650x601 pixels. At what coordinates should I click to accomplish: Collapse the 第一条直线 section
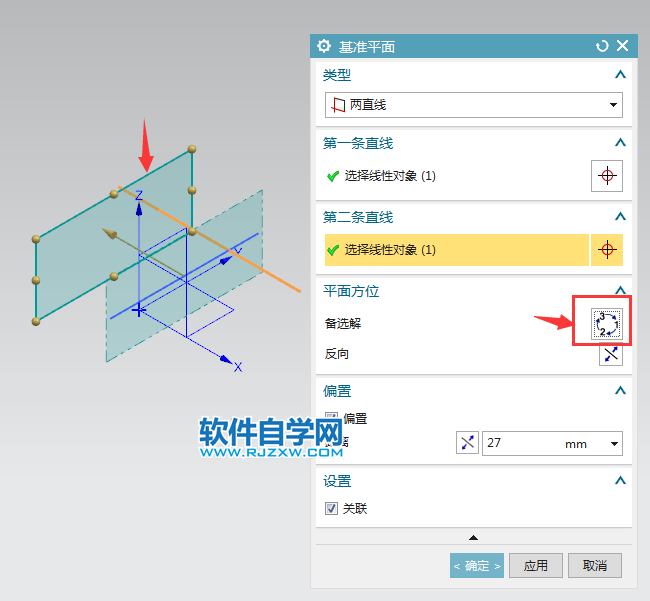pyautogui.click(x=620, y=143)
